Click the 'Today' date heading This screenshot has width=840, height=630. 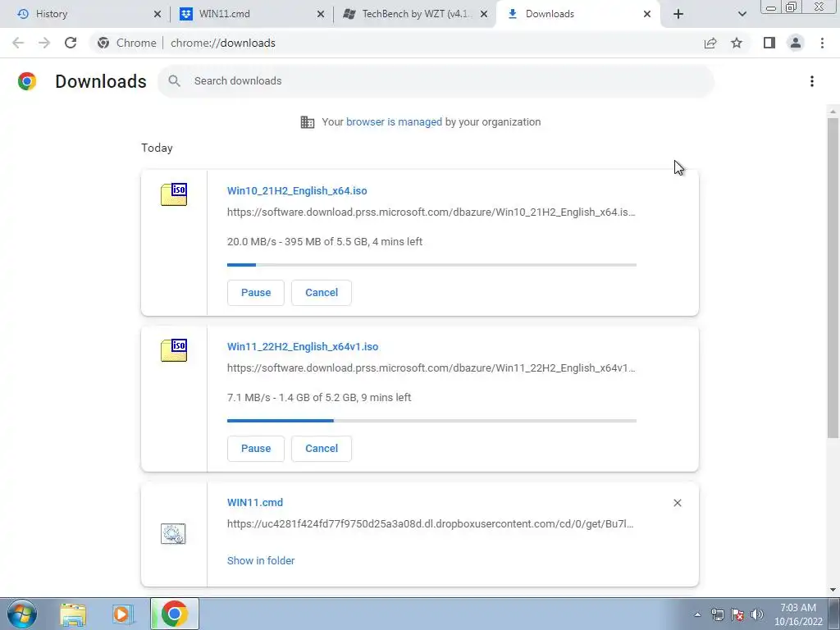(x=157, y=148)
